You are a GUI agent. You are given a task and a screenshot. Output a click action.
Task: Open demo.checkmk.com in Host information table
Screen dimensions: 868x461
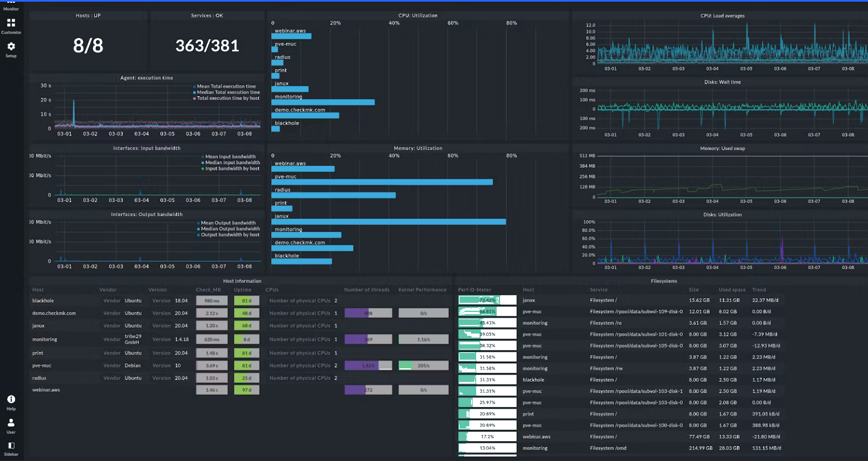(54, 313)
